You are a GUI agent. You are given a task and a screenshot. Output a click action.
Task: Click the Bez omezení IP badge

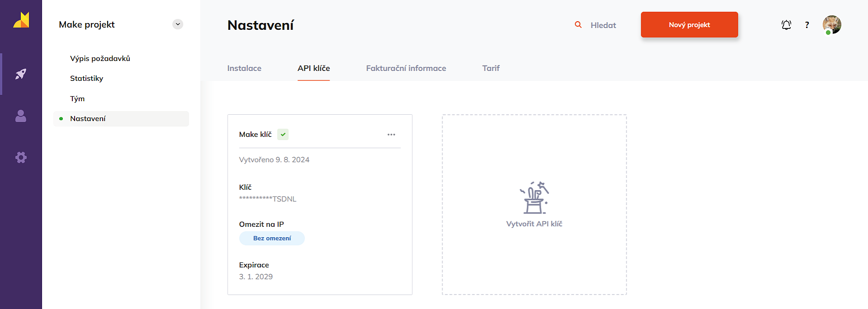click(x=272, y=238)
